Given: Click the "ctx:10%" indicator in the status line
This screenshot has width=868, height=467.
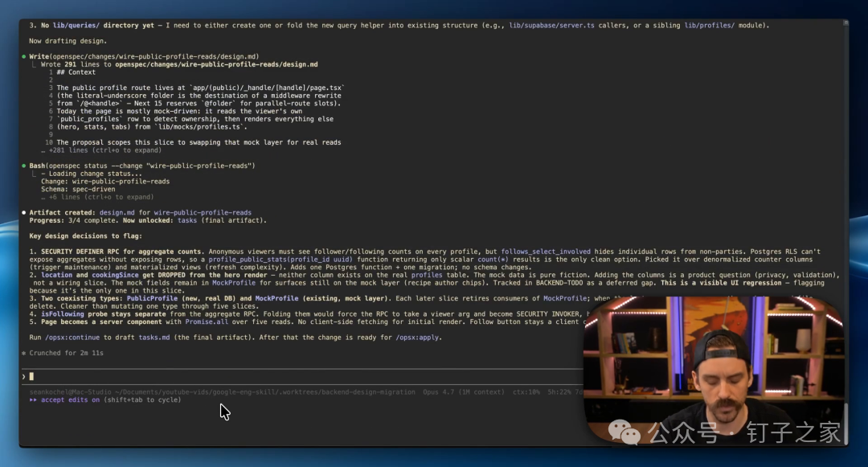Looking at the screenshot, I should click(x=526, y=391).
